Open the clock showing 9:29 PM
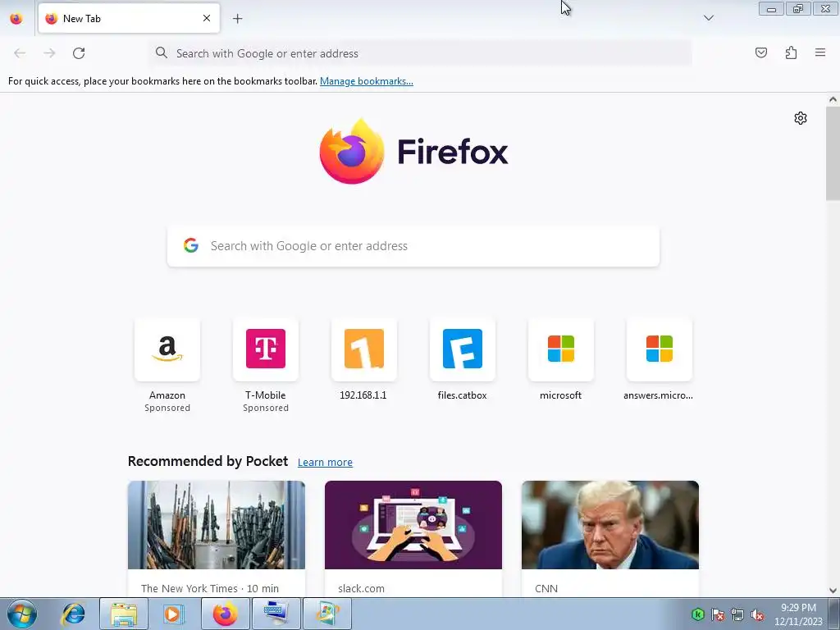Screen dimensions: 840x630 (798, 614)
